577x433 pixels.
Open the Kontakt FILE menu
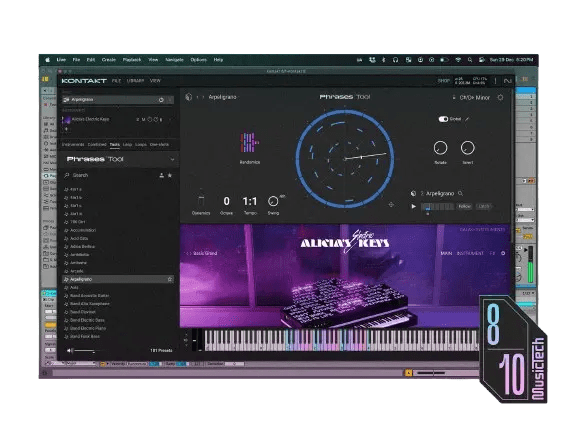coord(116,81)
